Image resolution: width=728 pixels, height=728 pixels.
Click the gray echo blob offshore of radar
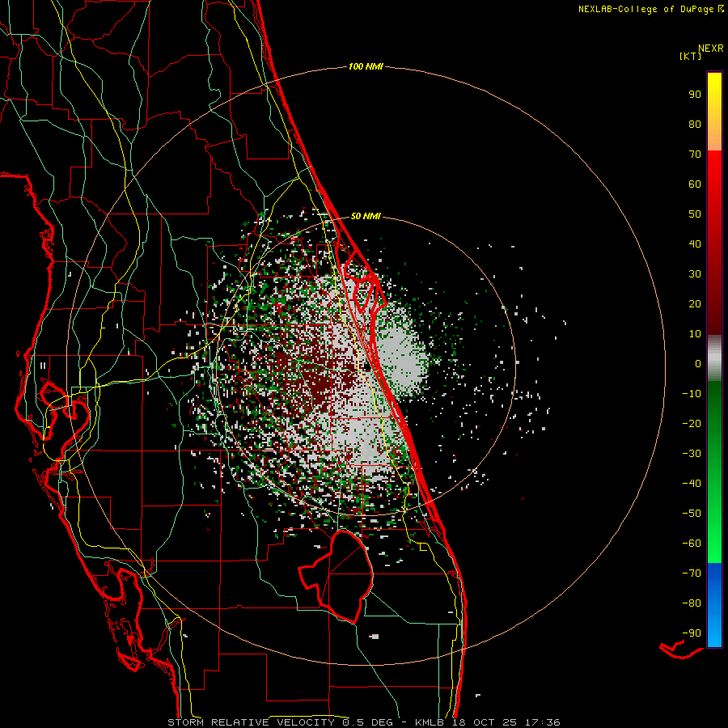pos(401,360)
